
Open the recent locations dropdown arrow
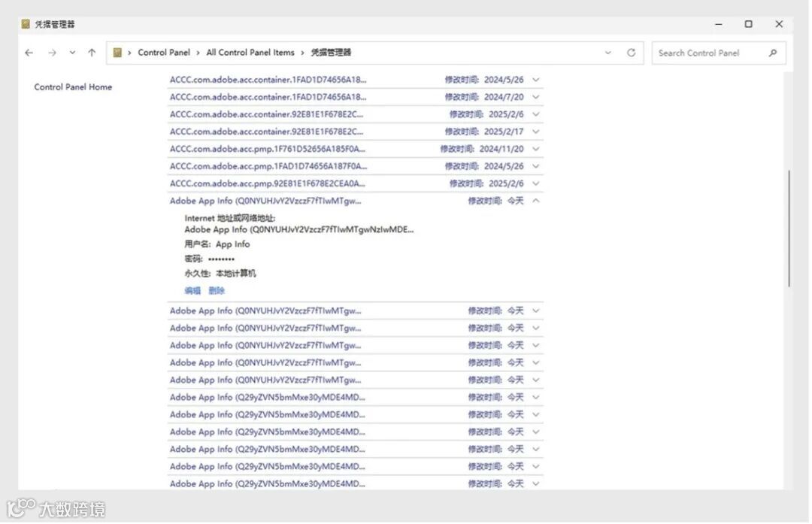(72, 53)
